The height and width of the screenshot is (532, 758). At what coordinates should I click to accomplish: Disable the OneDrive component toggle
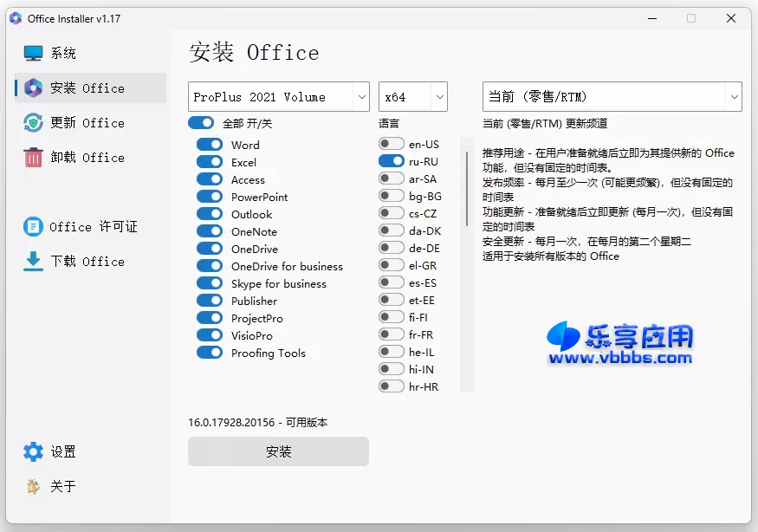click(x=208, y=249)
